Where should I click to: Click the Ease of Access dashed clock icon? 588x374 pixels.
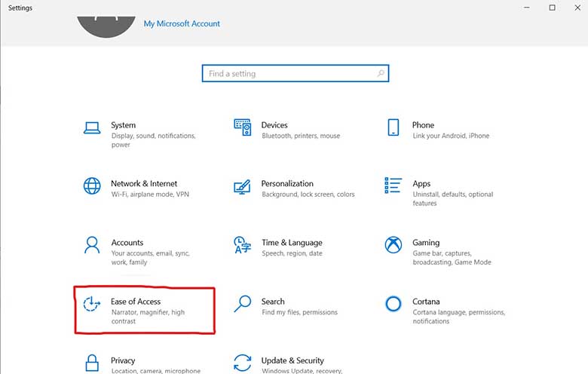click(x=92, y=303)
